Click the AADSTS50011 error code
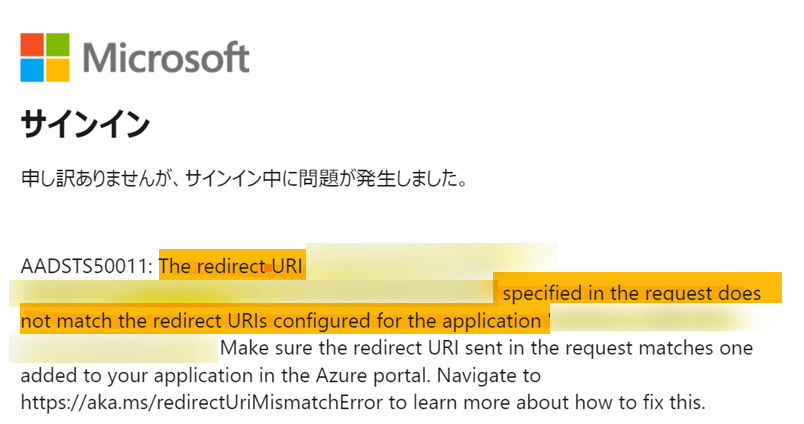Image resolution: width=804 pixels, height=424 pixels. coord(86,266)
